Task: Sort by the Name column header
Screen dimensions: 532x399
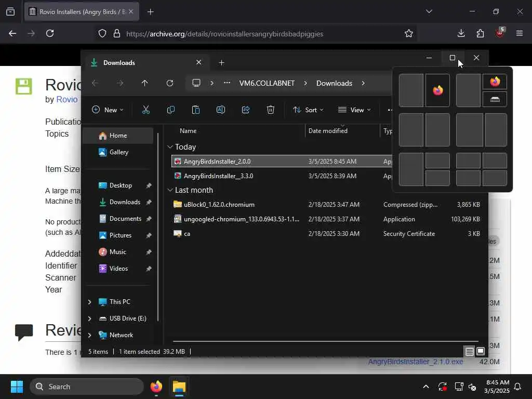Action: (188, 130)
